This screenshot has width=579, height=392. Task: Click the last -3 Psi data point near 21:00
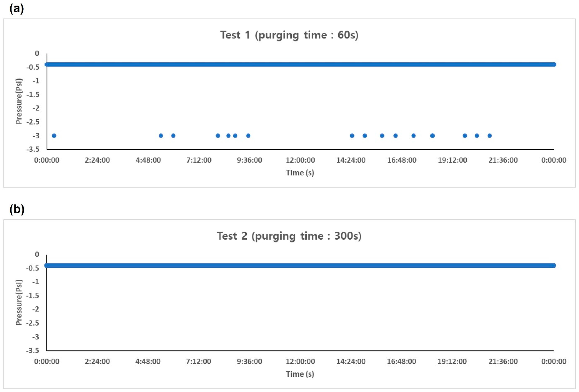pyautogui.click(x=490, y=136)
